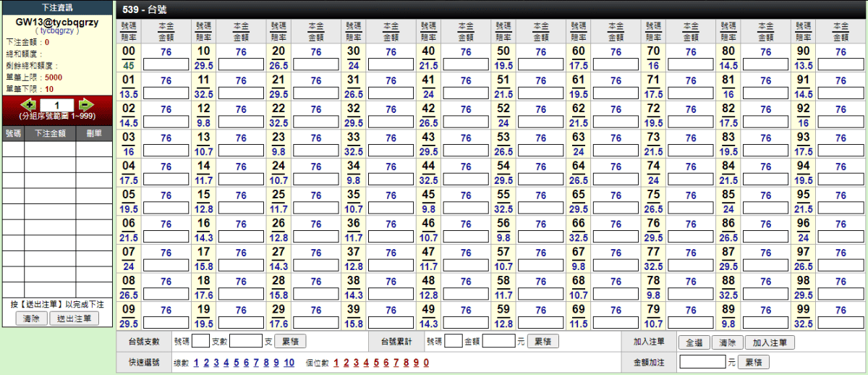Click number cell 45 in the grid
This screenshot has width=868, height=375.
(428, 202)
